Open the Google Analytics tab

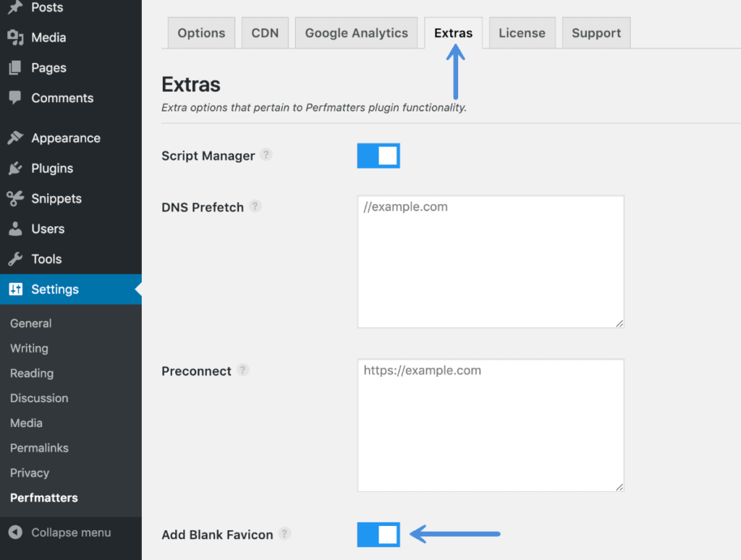pyautogui.click(x=356, y=33)
